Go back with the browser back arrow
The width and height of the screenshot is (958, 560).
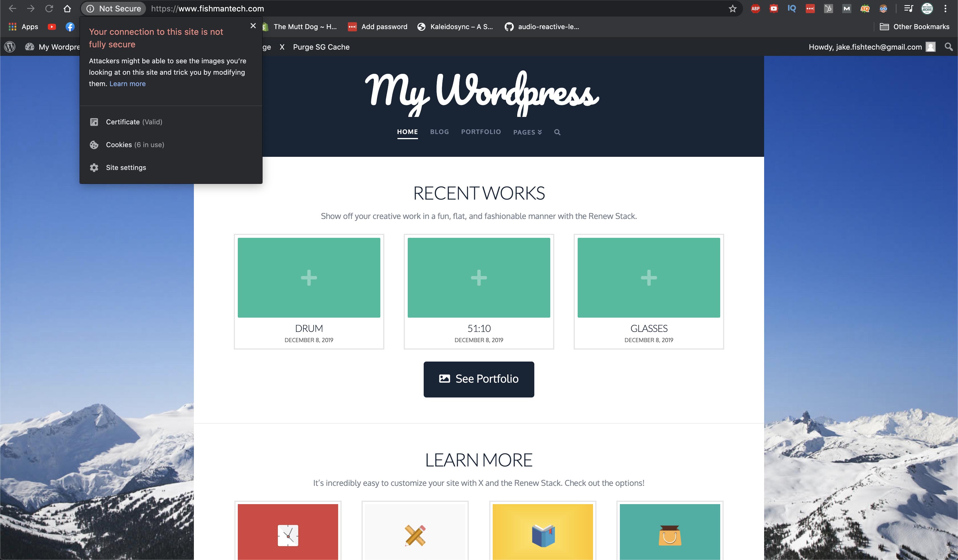point(13,8)
